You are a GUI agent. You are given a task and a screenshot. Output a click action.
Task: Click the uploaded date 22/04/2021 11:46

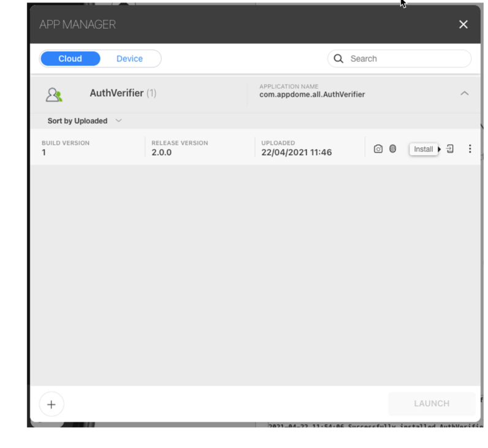(297, 153)
